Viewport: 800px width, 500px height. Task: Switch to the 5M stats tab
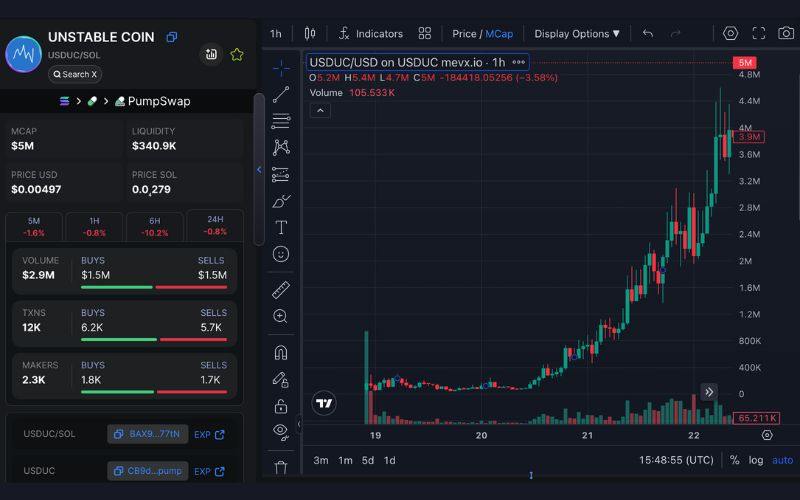(34, 227)
